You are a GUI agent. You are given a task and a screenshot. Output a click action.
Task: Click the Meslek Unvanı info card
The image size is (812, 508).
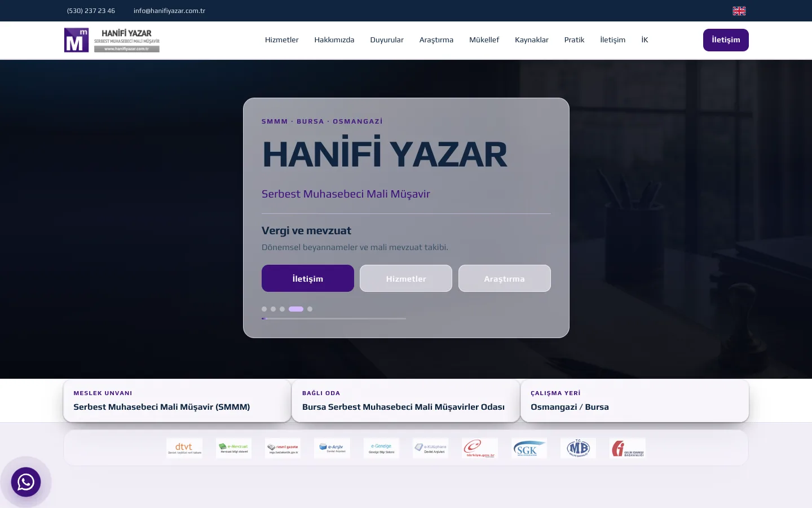(x=177, y=401)
